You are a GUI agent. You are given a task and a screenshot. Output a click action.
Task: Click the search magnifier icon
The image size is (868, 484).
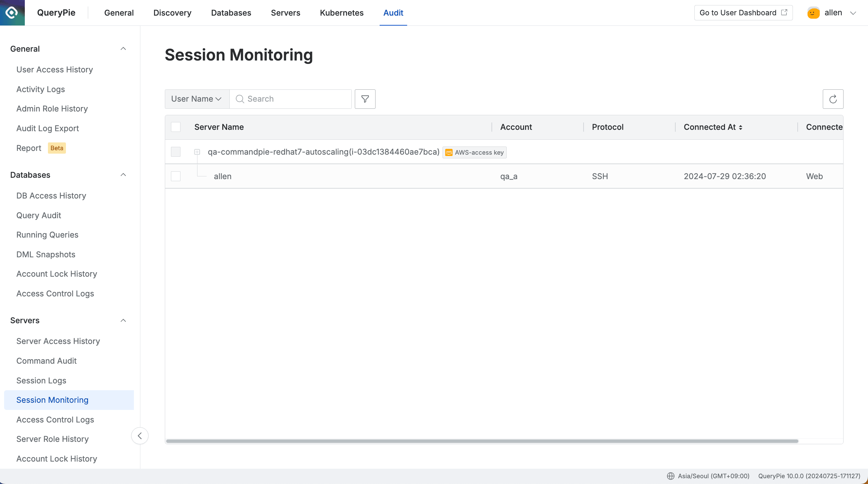tap(240, 99)
